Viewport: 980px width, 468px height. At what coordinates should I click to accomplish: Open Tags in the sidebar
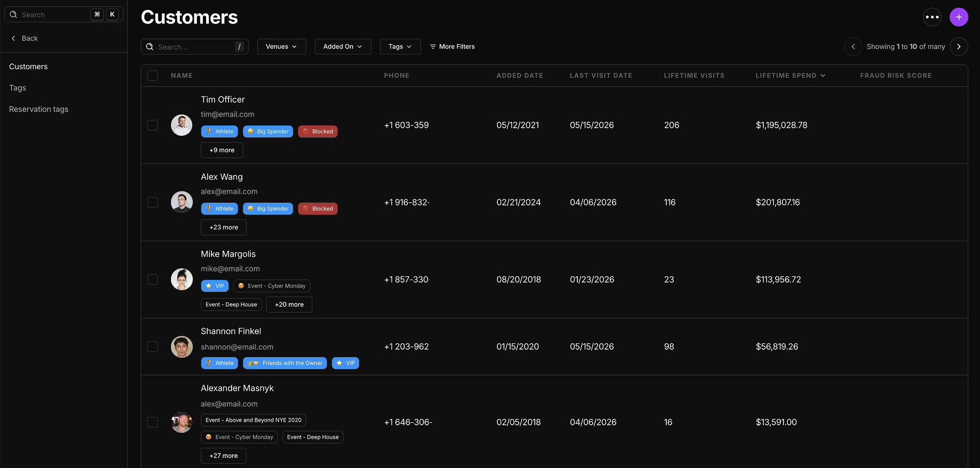tap(18, 88)
